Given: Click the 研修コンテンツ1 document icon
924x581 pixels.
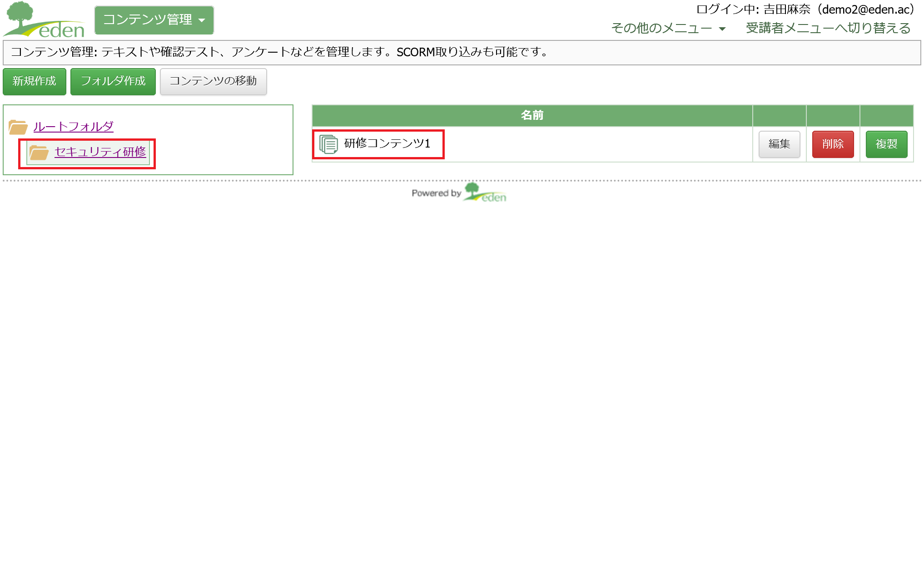Looking at the screenshot, I should coord(328,144).
